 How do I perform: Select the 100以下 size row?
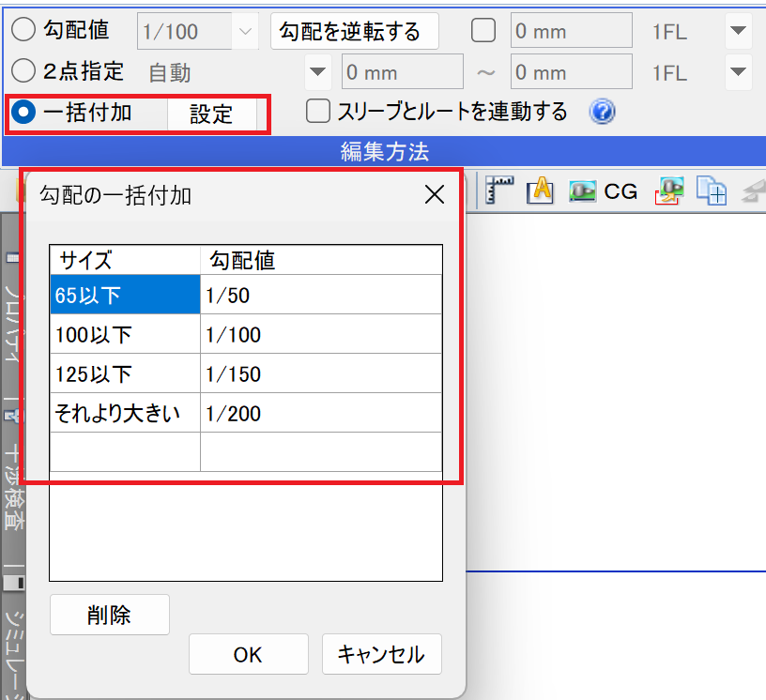124,335
